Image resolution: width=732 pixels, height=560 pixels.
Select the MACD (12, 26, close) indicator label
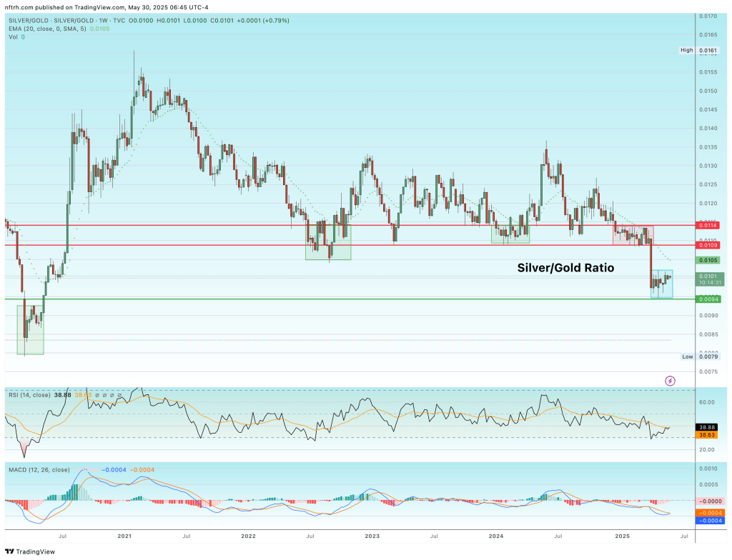[x=39, y=469]
